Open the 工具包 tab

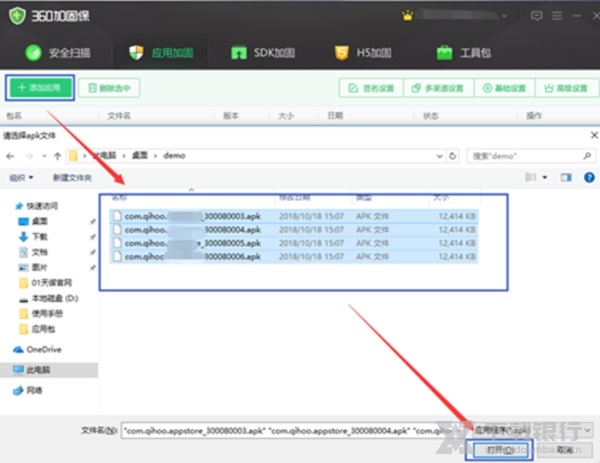[464, 53]
